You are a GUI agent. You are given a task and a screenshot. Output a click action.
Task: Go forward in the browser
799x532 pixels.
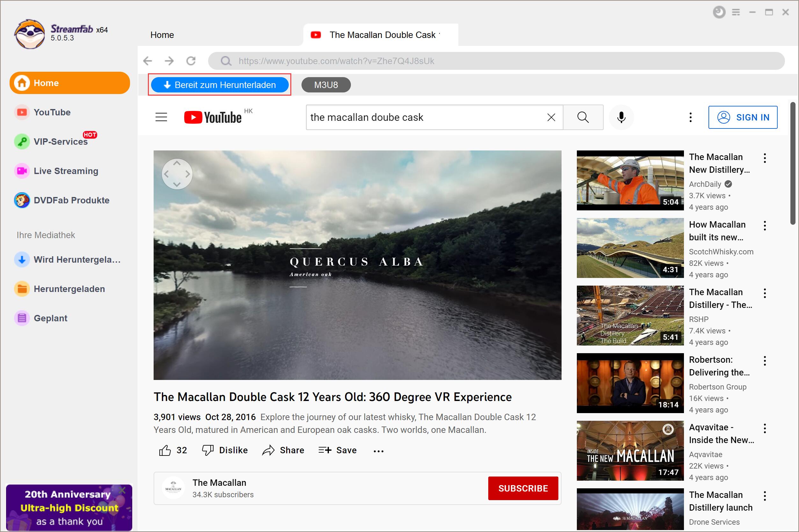(169, 61)
